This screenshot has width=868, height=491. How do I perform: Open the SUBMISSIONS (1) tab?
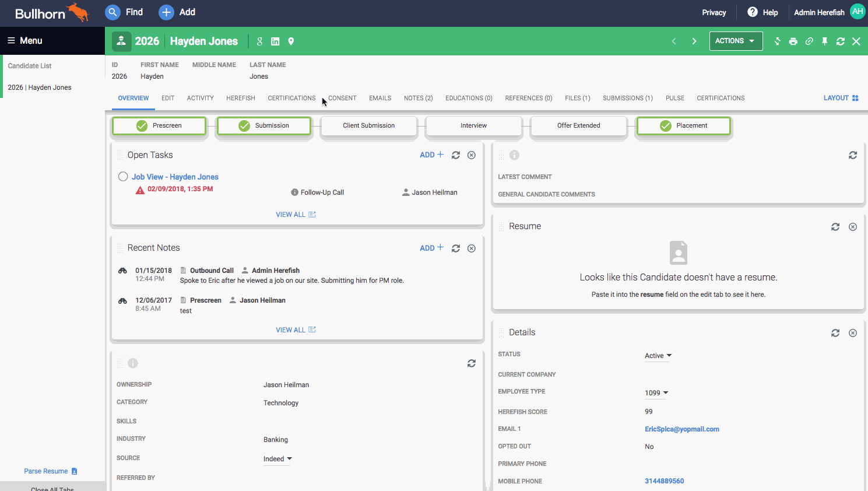coord(628,98)
